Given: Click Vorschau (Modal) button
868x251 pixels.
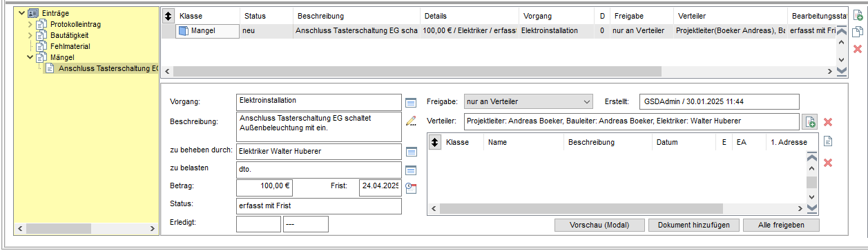Looking at the screenshot, I should 599,225.
